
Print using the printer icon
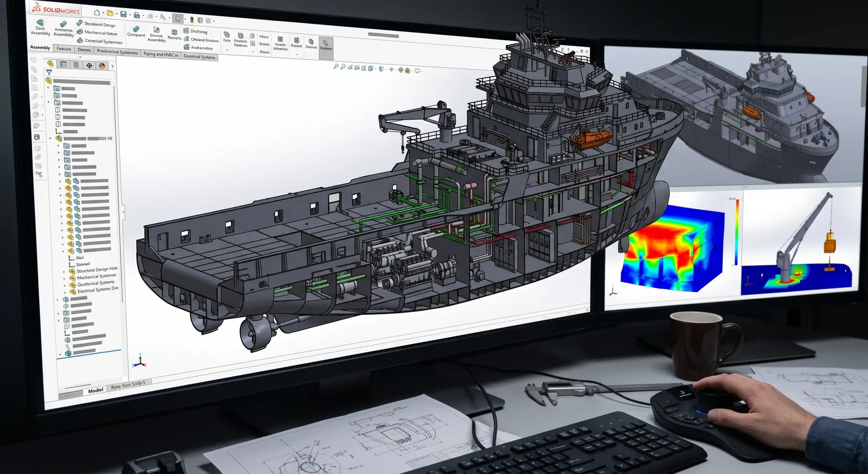coord(137,15)
